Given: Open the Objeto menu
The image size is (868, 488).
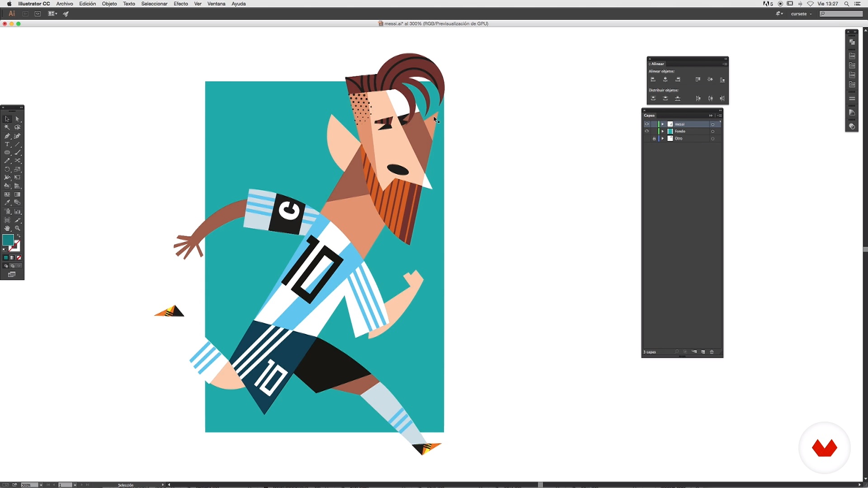Looking at the screenshot, I should tap(109, 4).
